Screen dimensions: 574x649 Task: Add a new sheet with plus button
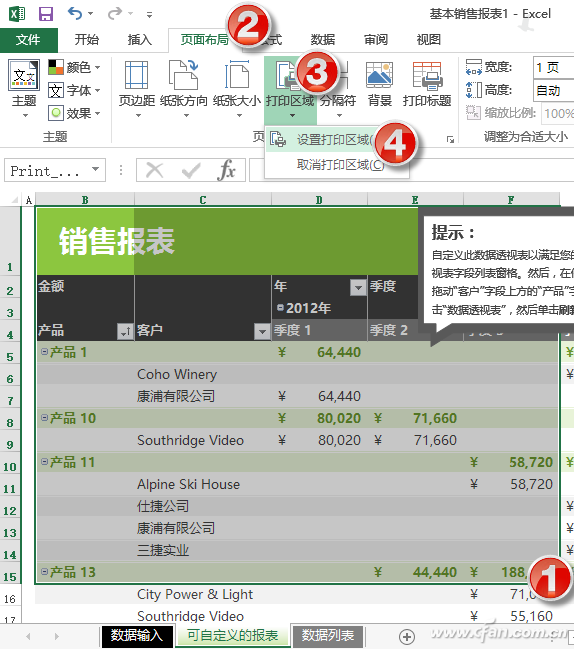(x=406, y=636)
